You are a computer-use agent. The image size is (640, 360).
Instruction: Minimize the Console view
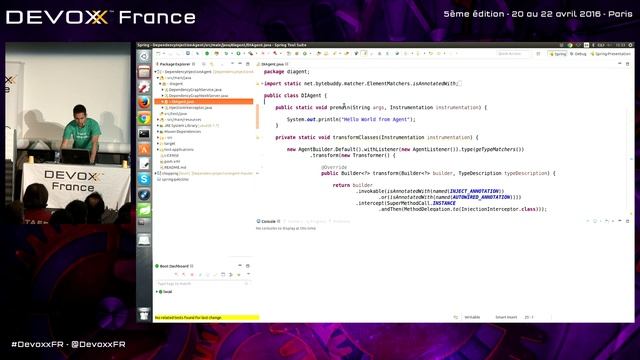620,221
